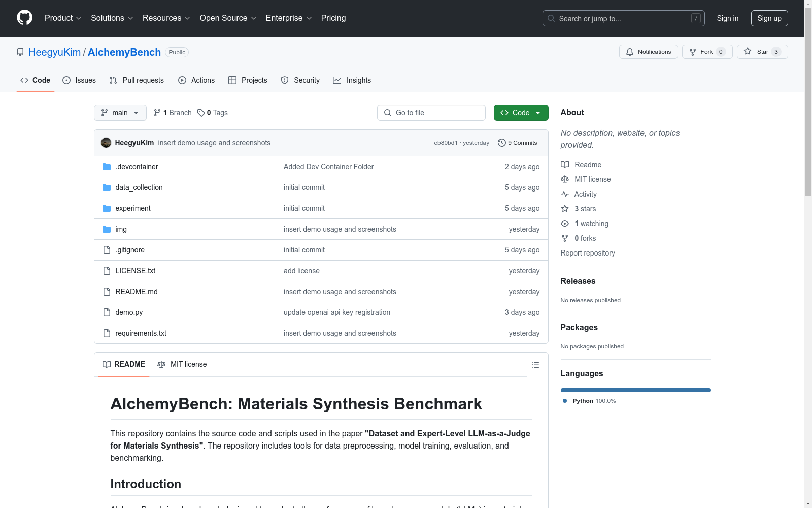Click the commit hash eb80bd1
812x508 pixels.
446,143
